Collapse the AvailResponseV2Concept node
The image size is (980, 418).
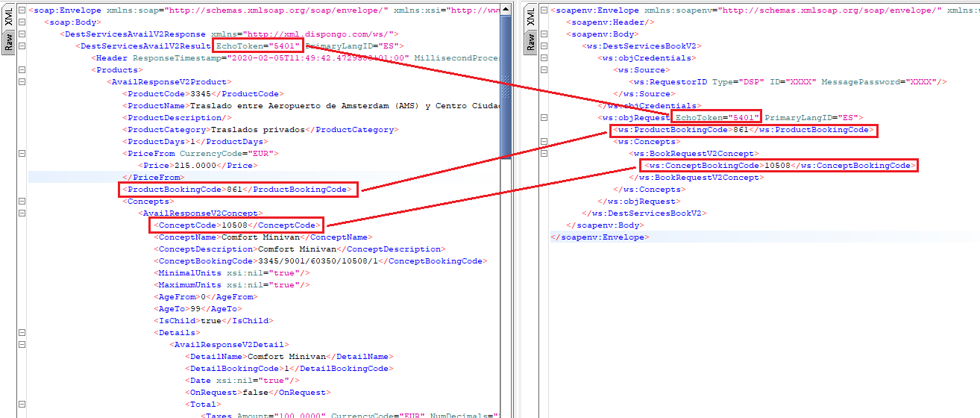pyautogui.click(x=22, y=213)
